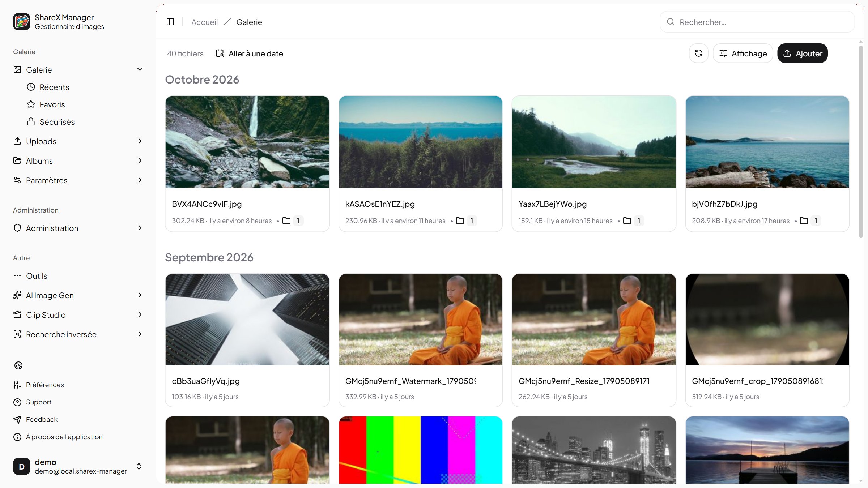Open the GMcj5nu9ernf_Watermark monk thumbnail

pyautogui.click(x=421, y=320)
